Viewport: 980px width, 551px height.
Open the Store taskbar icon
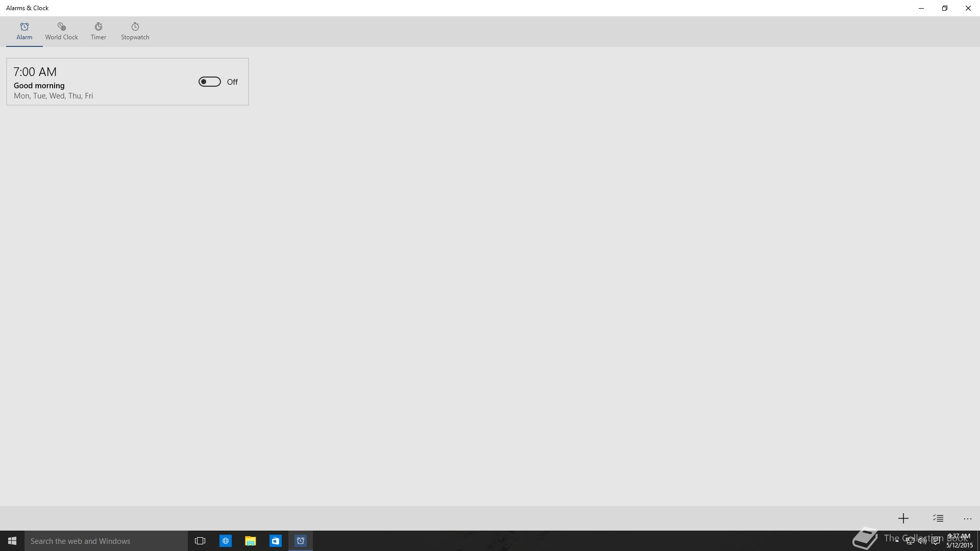coord(276,541)
